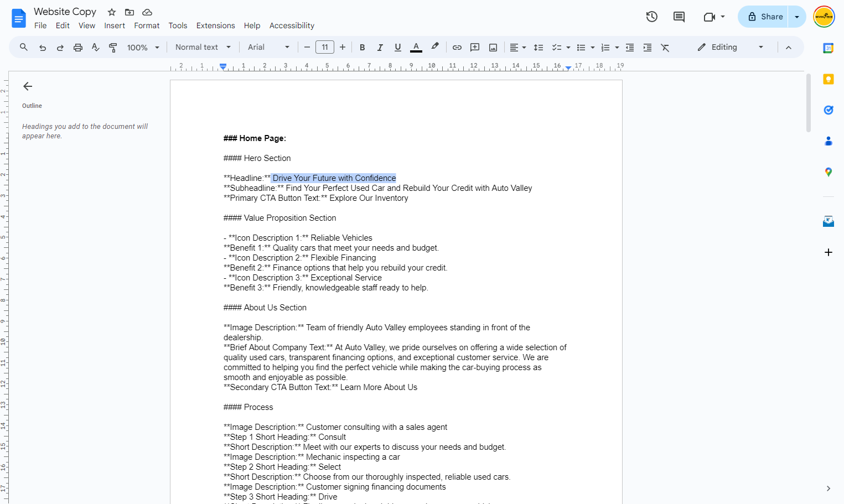Close the document outline with back arrow
This screenshot has width=844, height=504.
point(28,86)
